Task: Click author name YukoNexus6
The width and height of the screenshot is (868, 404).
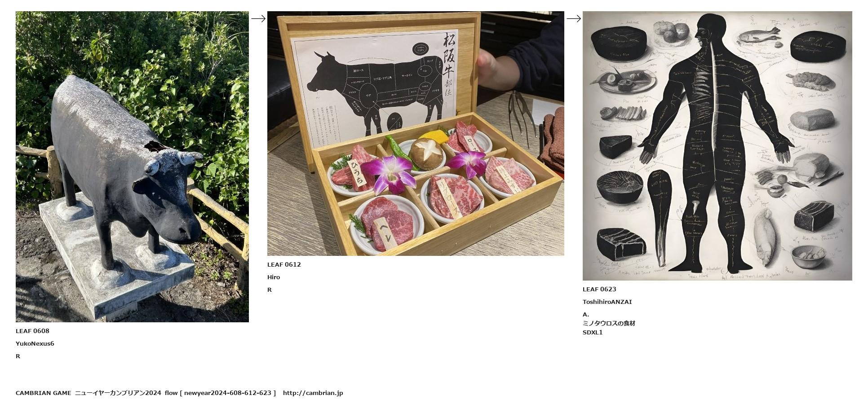Action: pos(35,343)
